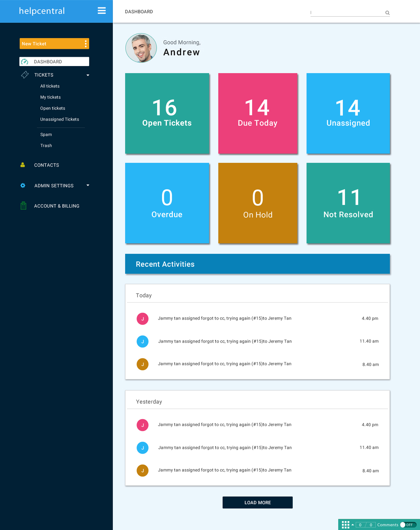Viewport: 420px width, 530px height.
Task: Open the 16 Open Tickets tile
Action: tap(167, 113)
